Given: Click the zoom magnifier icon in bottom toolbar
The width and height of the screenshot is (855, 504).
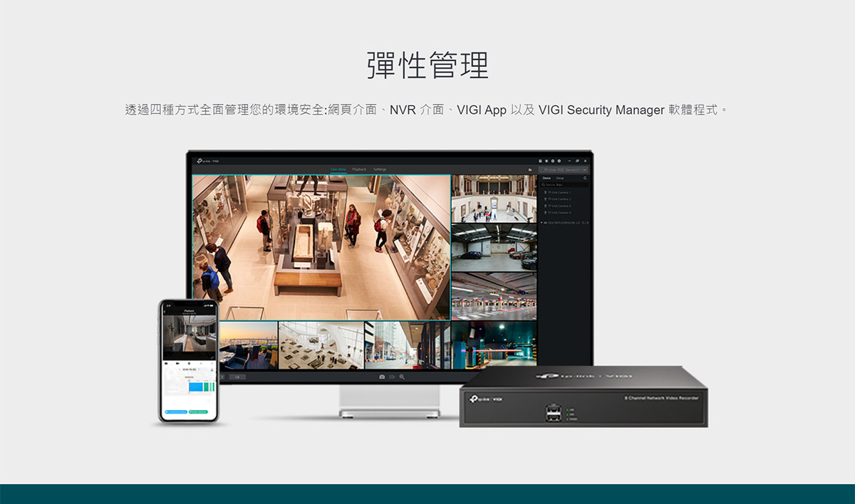Looking at the screenshot, I should pyautogui.click(x=402, y=377).
